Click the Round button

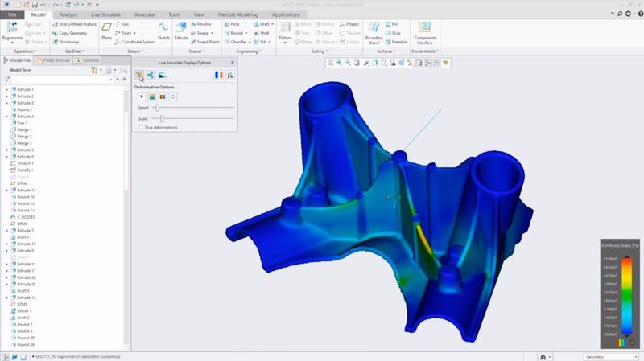point(236,33)
